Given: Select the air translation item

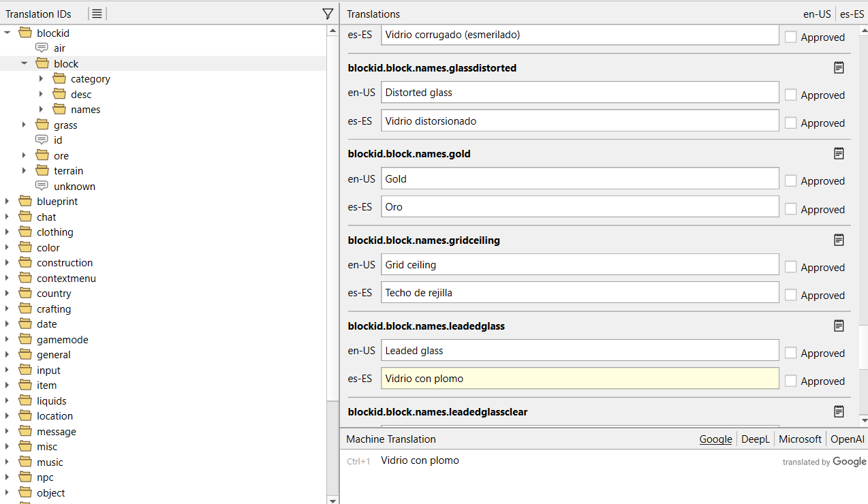Looking at the screenshot, I should click(x=59, y=48).
